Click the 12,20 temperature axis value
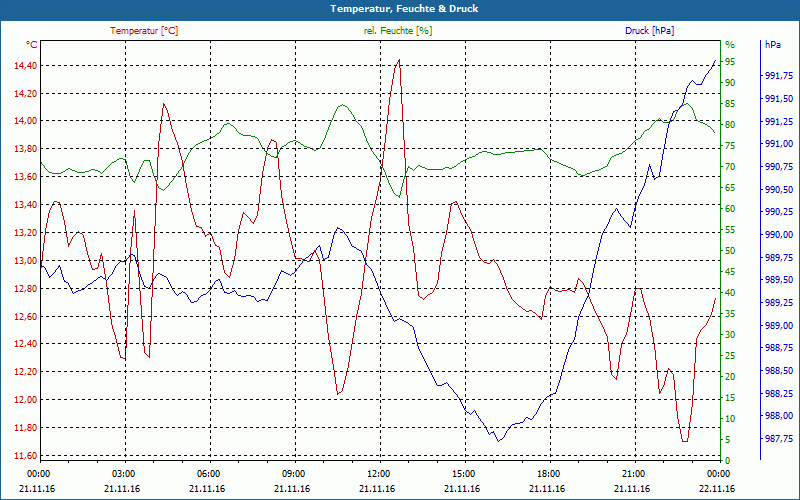 [x=25, y=372]
